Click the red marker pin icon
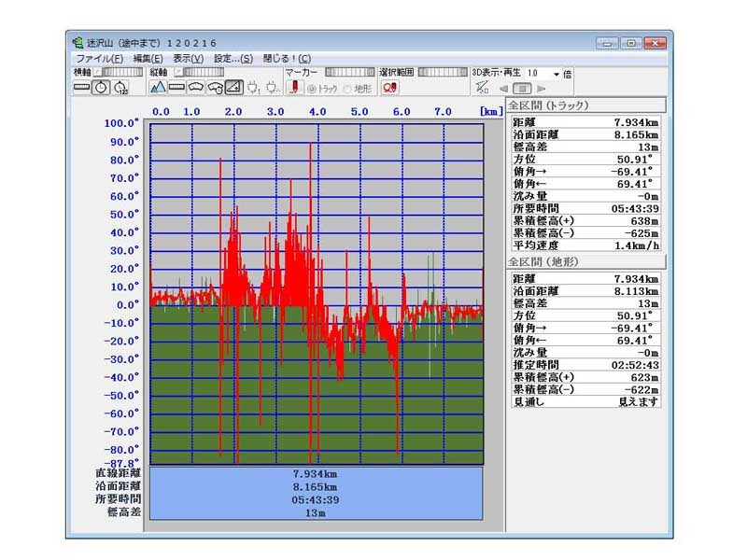 [x=293, y=88]
